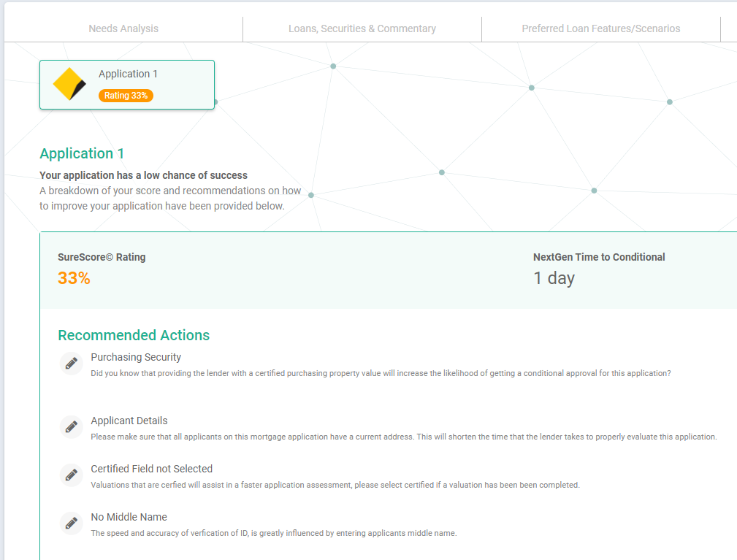Click the Recommended Actions heading
737x560 pixels.
pos(134,335)
